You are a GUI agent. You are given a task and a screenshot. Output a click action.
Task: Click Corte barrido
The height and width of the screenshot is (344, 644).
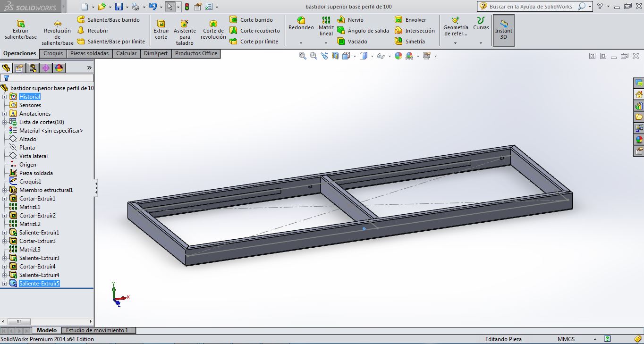[x=251, y=20]
